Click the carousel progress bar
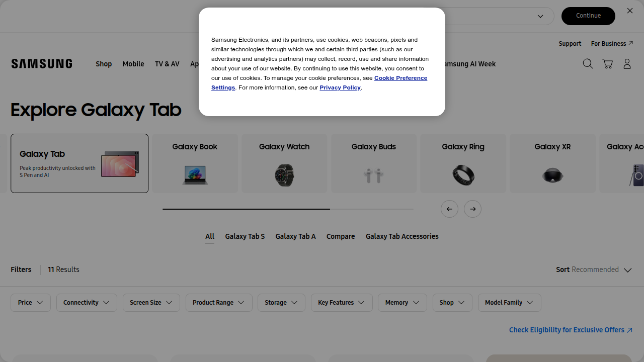This screenshot has height=362, width=644. [288, 209]
